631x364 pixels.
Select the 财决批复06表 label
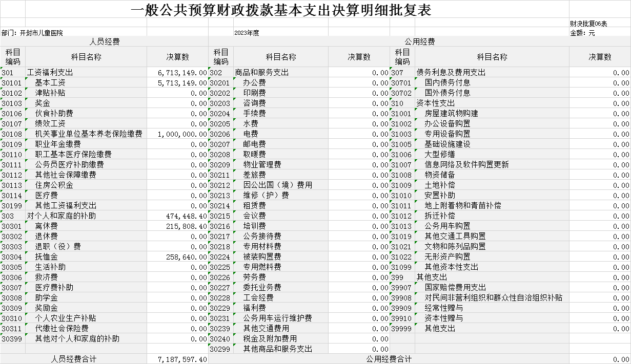(588, 24)
